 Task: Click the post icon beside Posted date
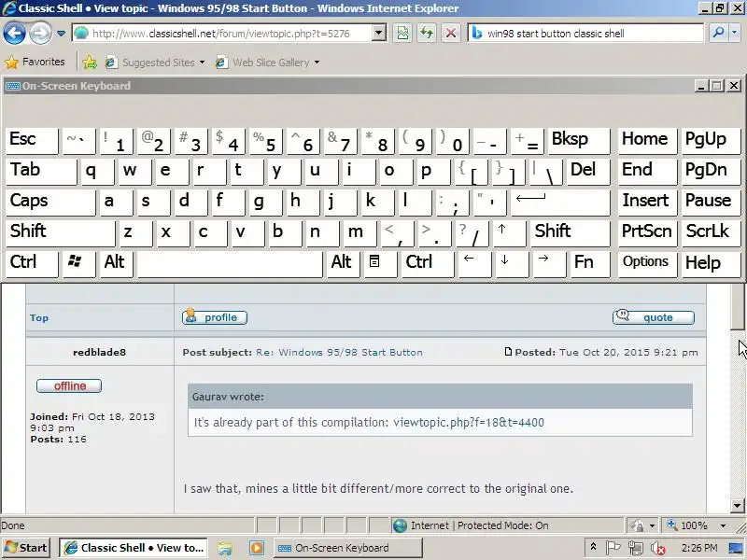pos(508,352)
